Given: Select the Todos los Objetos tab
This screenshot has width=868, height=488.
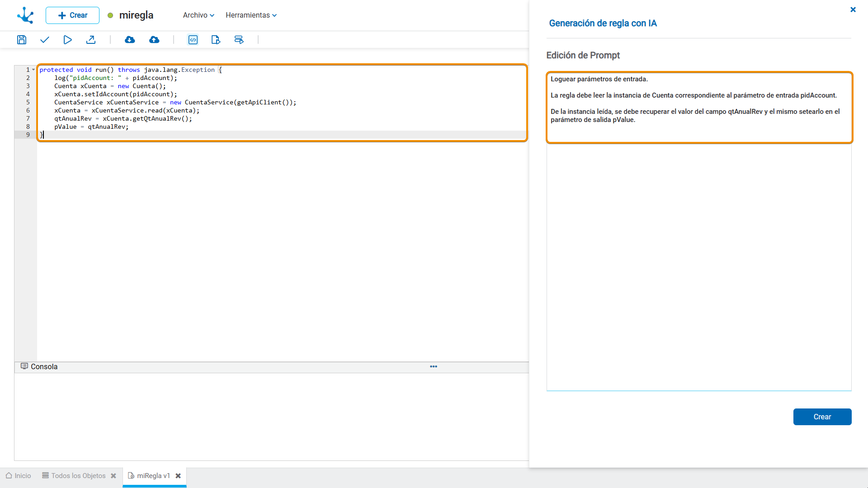Looking at the screenshot, I should click(x=77, y=475).
